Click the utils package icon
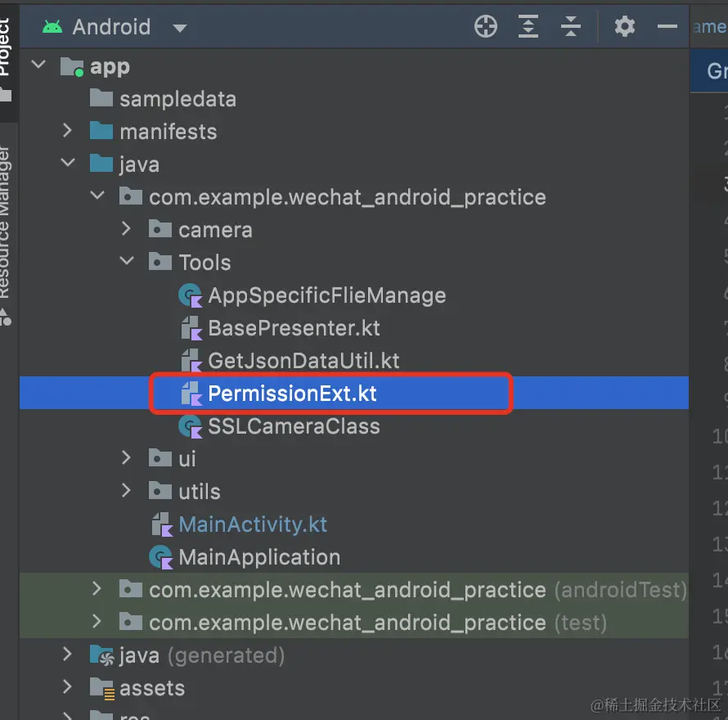Image resolution: width=728 pixels, height=720 pixels. (160, 491)
